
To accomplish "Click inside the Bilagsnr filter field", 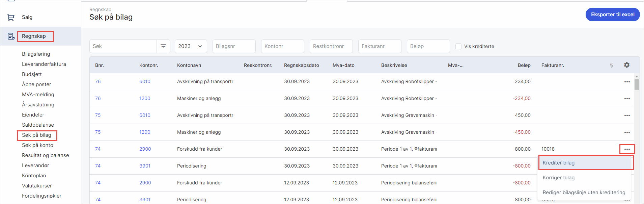I will (x=234, y=46).
